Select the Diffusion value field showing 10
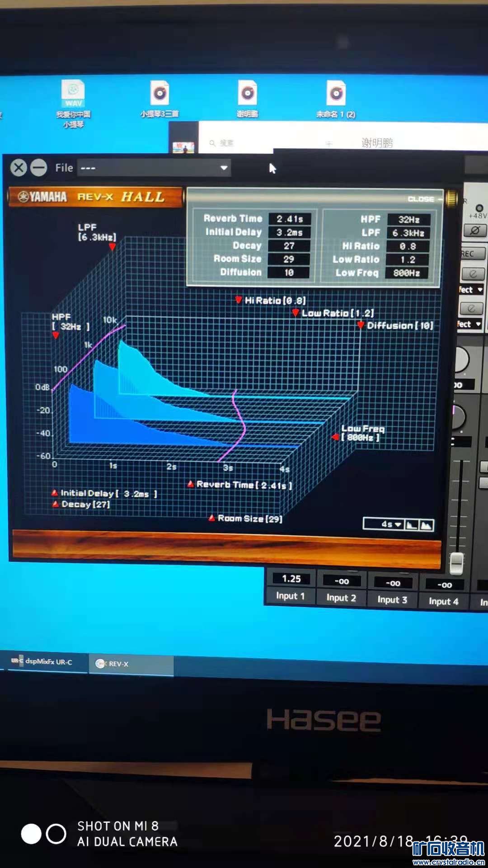This screenshot has height=868, width=488. pos(288,273)
